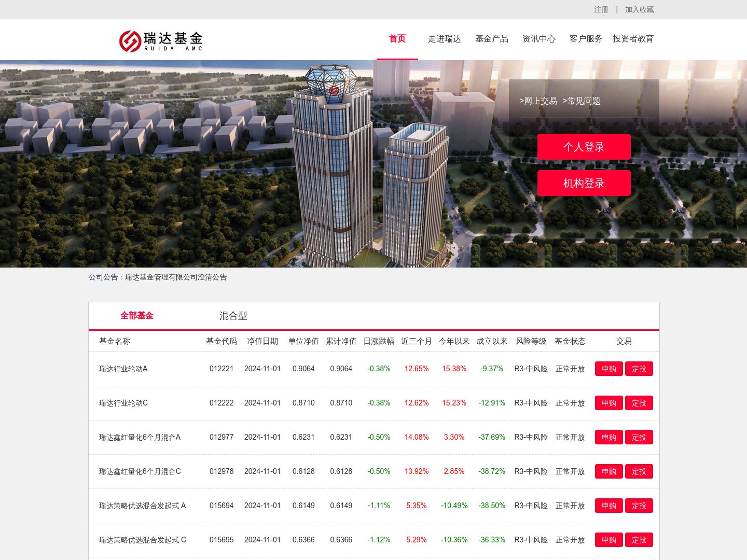Image resolution: width=747 pixels, height=560 pixels.
Task: Click the 今年以来 column header
Action: click(454, 341)
